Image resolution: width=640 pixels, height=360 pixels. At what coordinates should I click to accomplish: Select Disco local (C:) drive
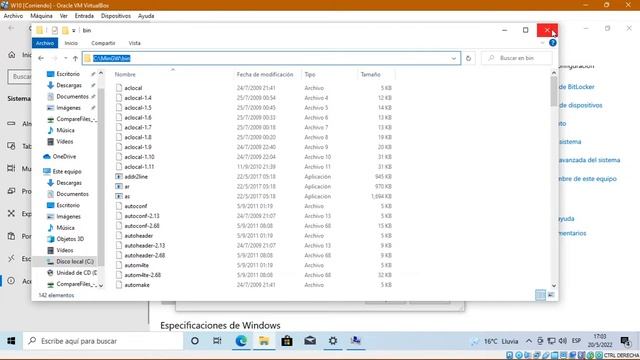pyautogui.click(x=74, y=261)
